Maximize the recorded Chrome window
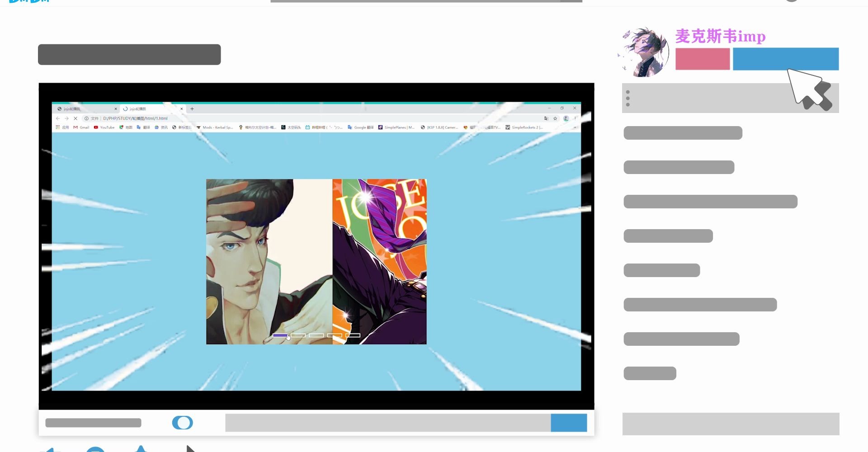868x452 pixels. click(x=562, y=108)
